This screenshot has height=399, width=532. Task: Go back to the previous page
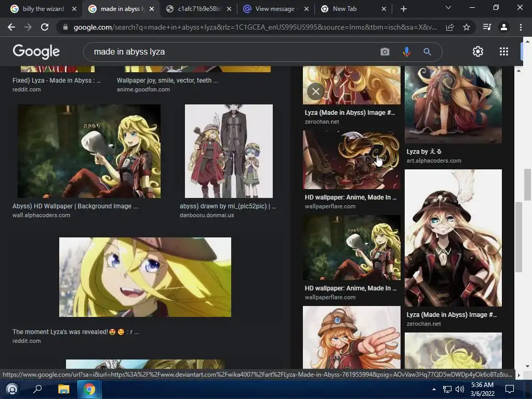pos(11,27)
